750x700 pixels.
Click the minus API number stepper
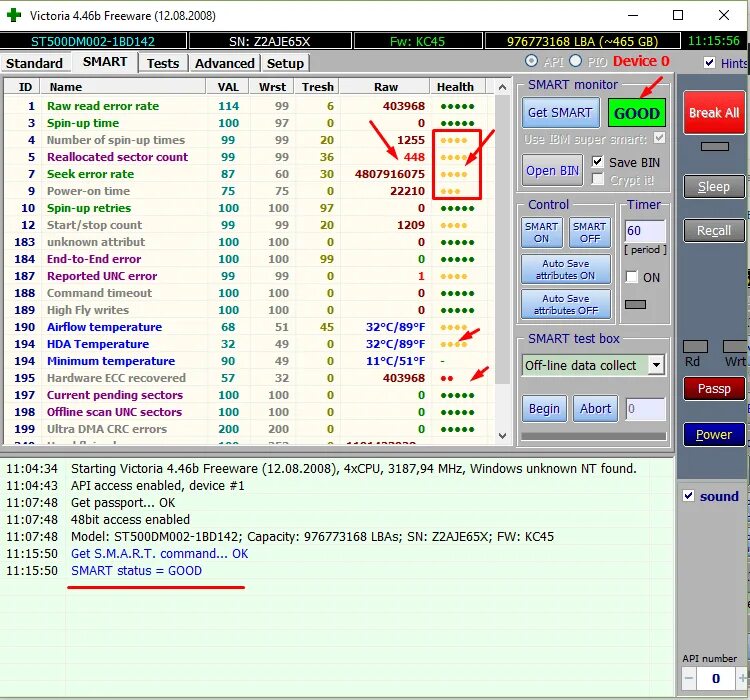(688, 678)
